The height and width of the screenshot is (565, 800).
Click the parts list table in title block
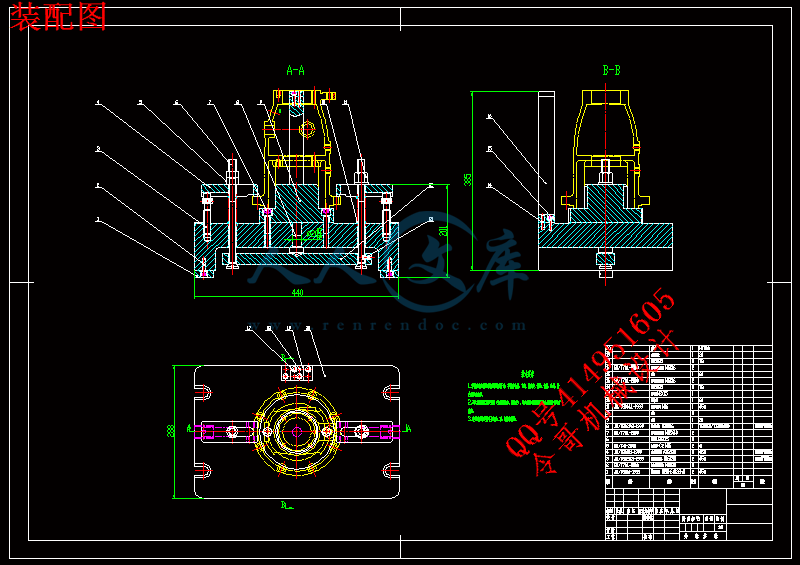point(689,416)
